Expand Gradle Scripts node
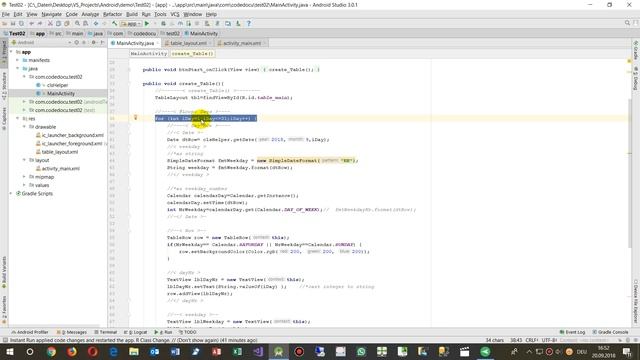The width and height of the screenshot is (640, 360). [x=11, y=193]
